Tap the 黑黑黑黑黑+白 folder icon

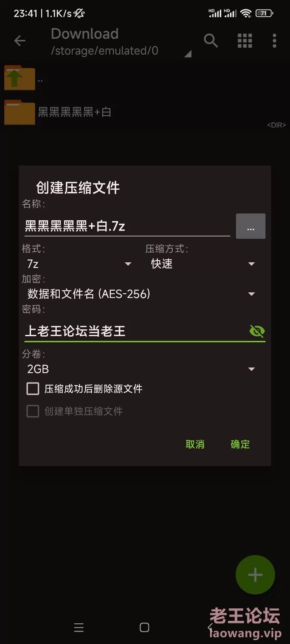coord(19,112)
